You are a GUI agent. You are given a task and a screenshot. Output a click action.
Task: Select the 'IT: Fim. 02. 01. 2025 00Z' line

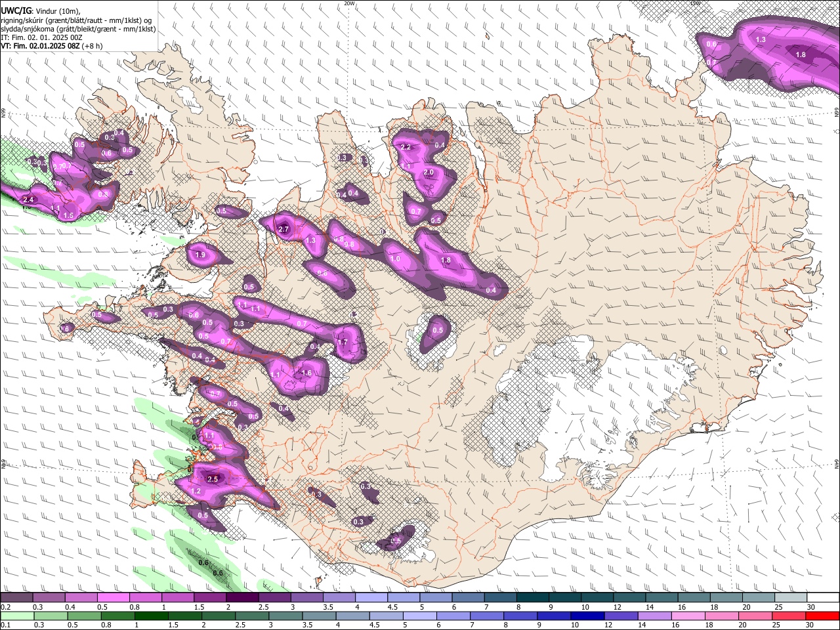42,37
